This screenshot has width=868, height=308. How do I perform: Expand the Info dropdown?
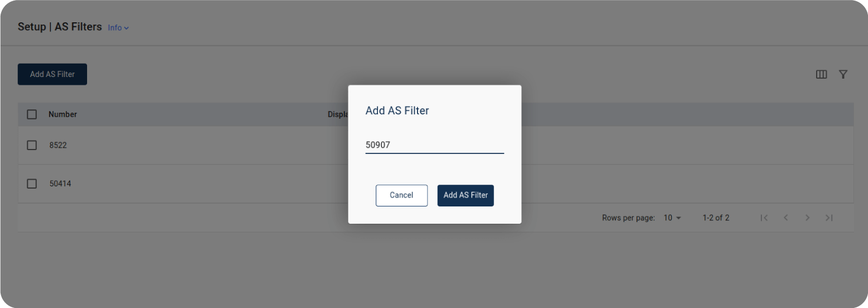pos(118,27)
